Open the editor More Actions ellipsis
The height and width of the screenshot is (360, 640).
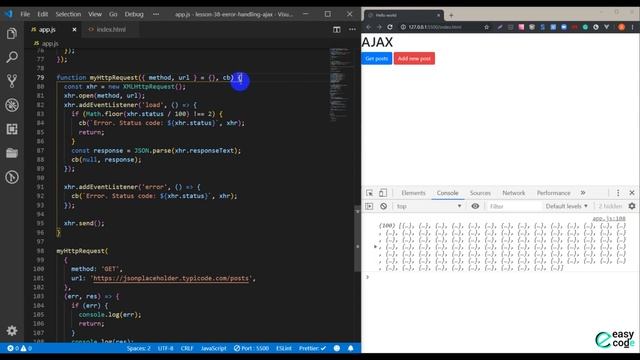[352, 29]
